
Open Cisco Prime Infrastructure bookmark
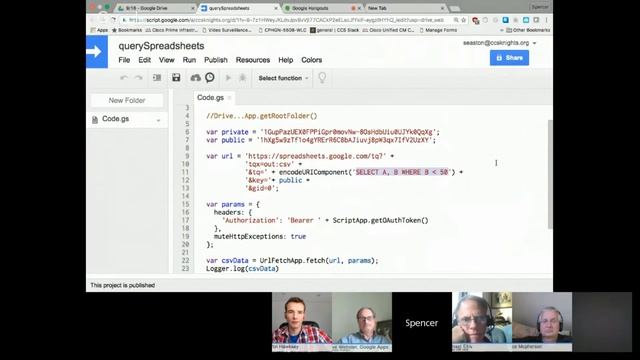[x=172, y=30]
